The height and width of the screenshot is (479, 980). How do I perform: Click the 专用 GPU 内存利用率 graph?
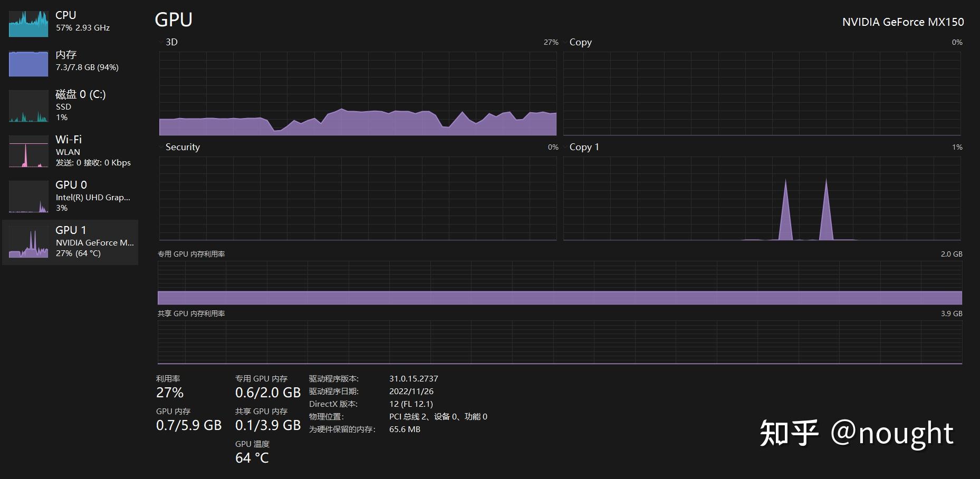tap(560, 283)
